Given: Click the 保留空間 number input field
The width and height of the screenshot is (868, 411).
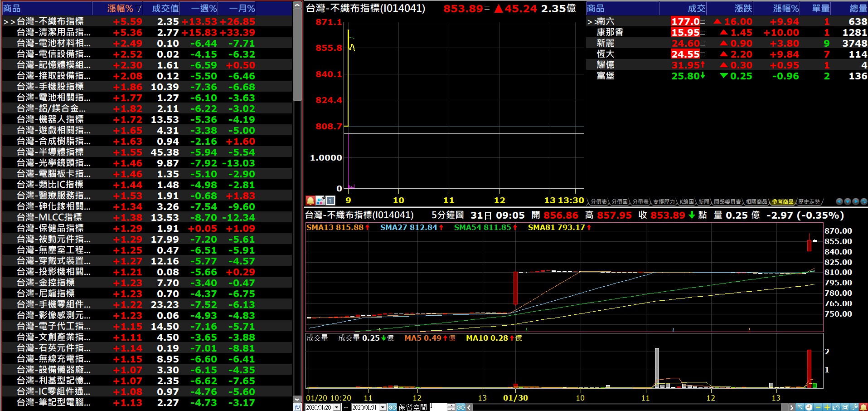Looking at the screenshot, I should (x=438, y=407).
